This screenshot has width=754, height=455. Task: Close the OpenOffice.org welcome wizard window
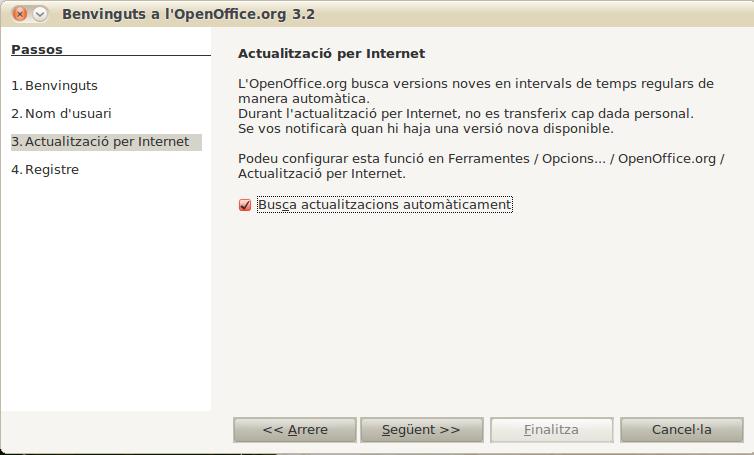coord(20,14)
